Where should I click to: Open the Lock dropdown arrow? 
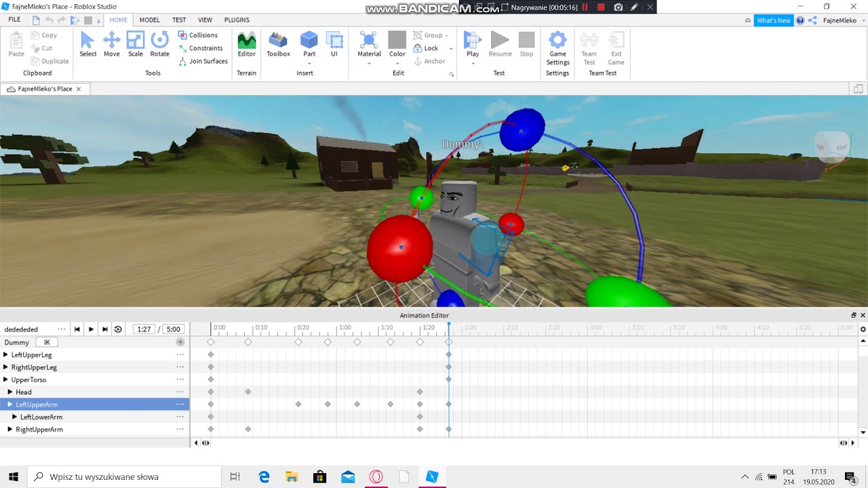tap(451, 49)
